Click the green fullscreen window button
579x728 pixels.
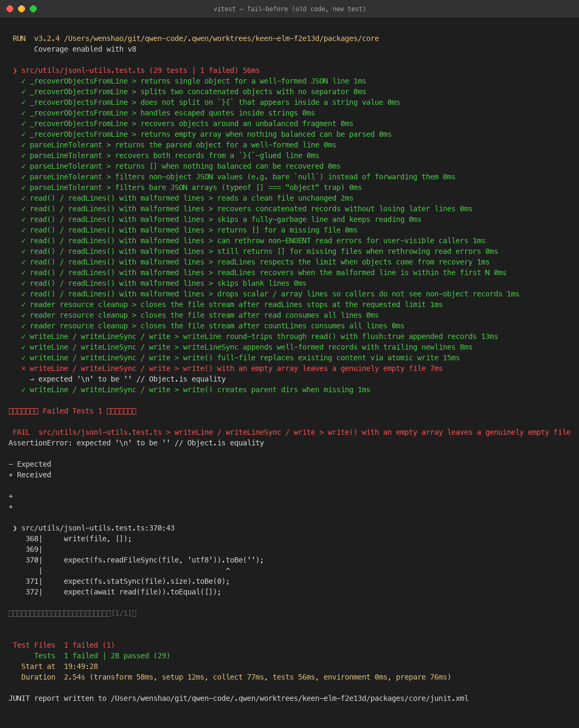click(34, 9)
